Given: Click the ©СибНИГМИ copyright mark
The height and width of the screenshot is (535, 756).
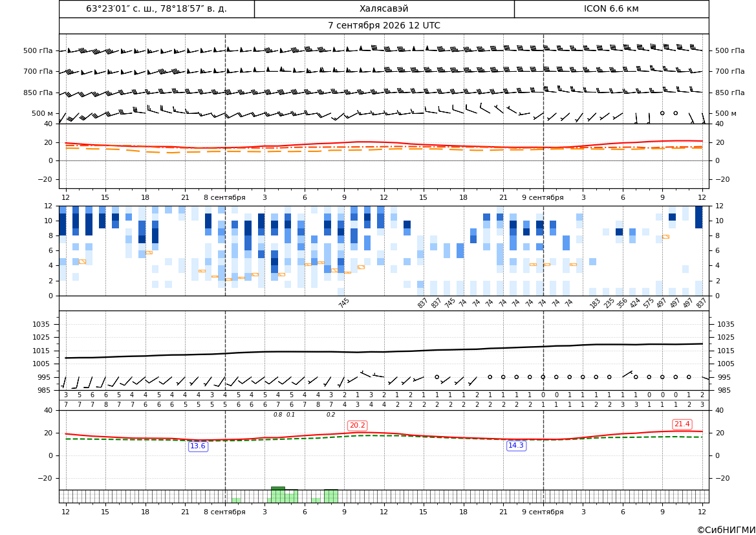Looking at the screenshot, I should point(726,530).
